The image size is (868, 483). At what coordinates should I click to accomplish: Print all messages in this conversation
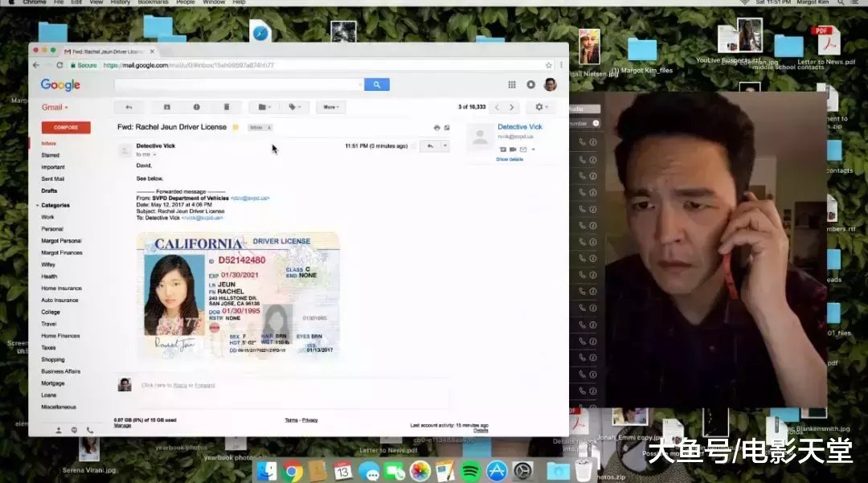pyautogui.click(x=436, y=128)
